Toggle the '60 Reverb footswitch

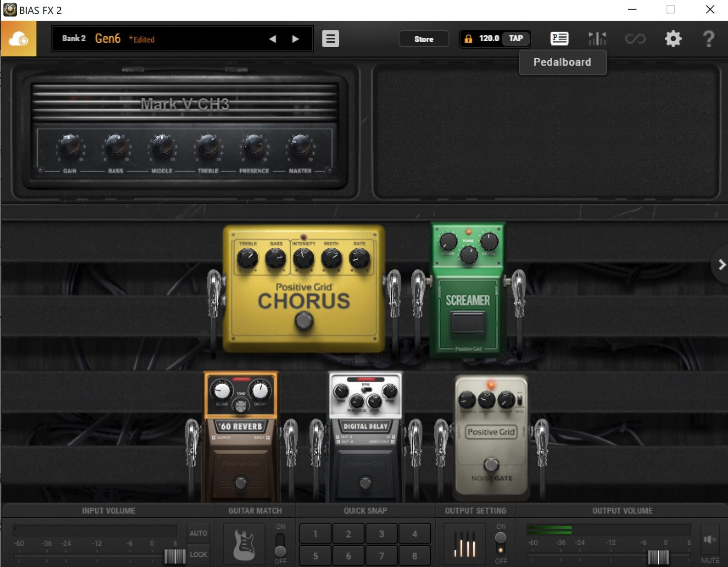[x=241, y=482]
